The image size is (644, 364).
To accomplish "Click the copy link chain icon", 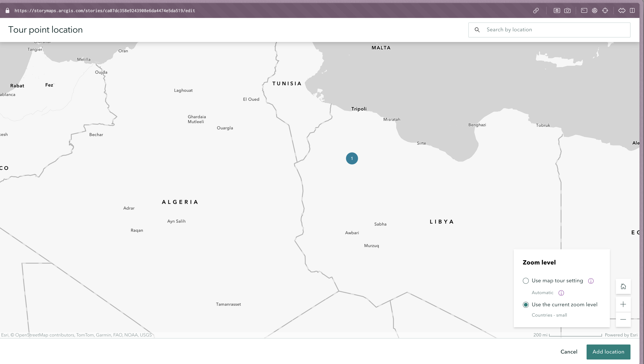I will 536,10.
